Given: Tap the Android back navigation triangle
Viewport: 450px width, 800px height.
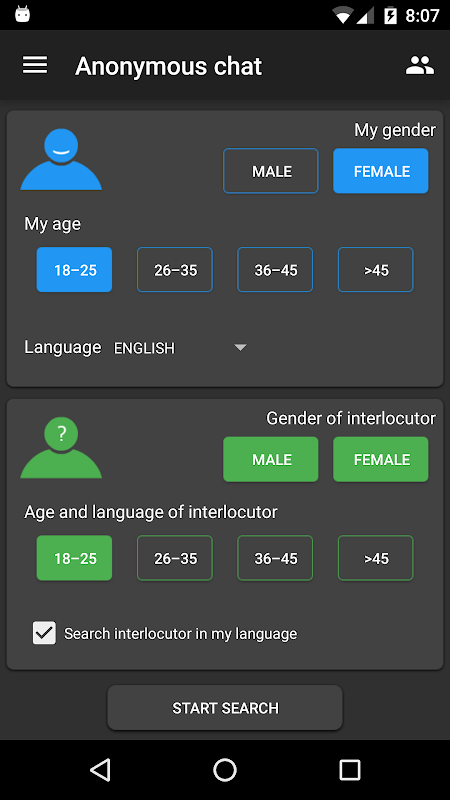Looking at the screenshot, I should 100,769.
